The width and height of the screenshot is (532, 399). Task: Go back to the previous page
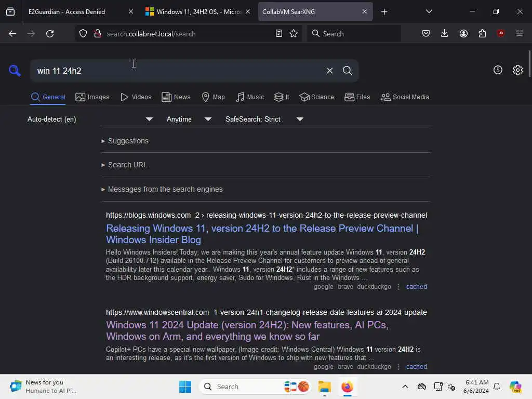click(x=12, y=34)
